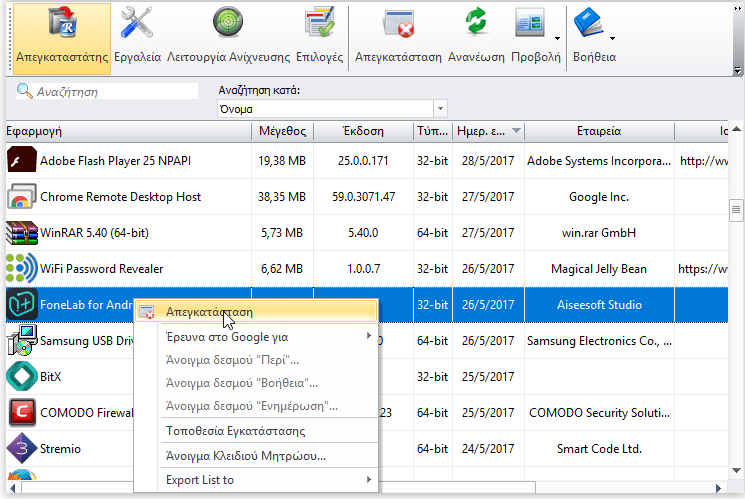Sort by the Τύπ... column header
Viewport: 745px width, 499px height.
pos(432,131)
